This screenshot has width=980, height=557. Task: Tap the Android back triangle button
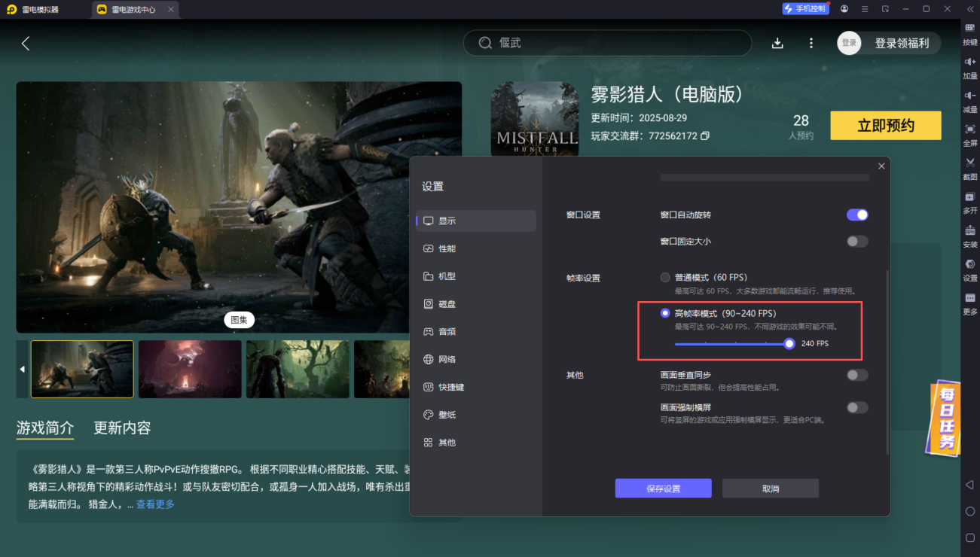click(x=970, y=485)
